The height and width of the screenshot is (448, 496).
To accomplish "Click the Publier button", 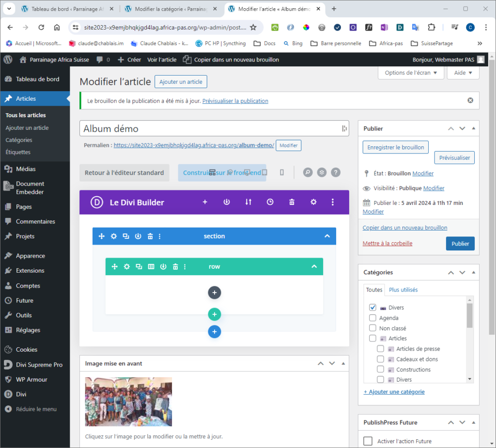I will [x=460, y=244].
